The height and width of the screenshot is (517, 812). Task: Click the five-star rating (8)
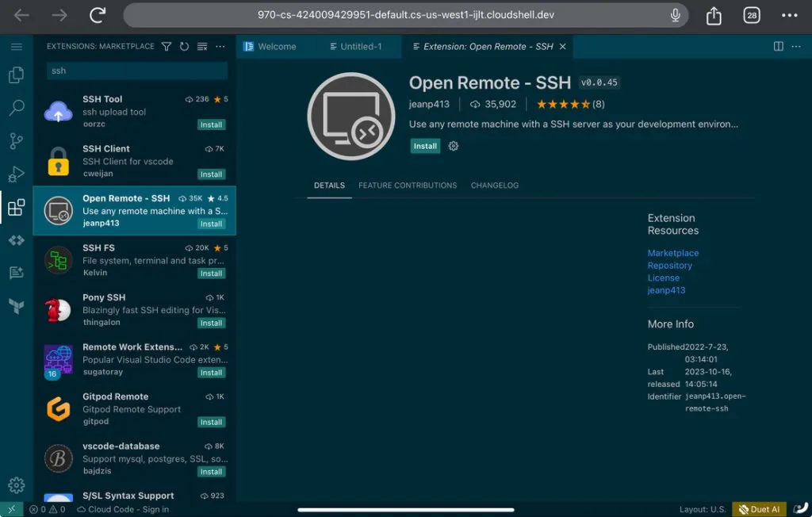click(570, 104)
